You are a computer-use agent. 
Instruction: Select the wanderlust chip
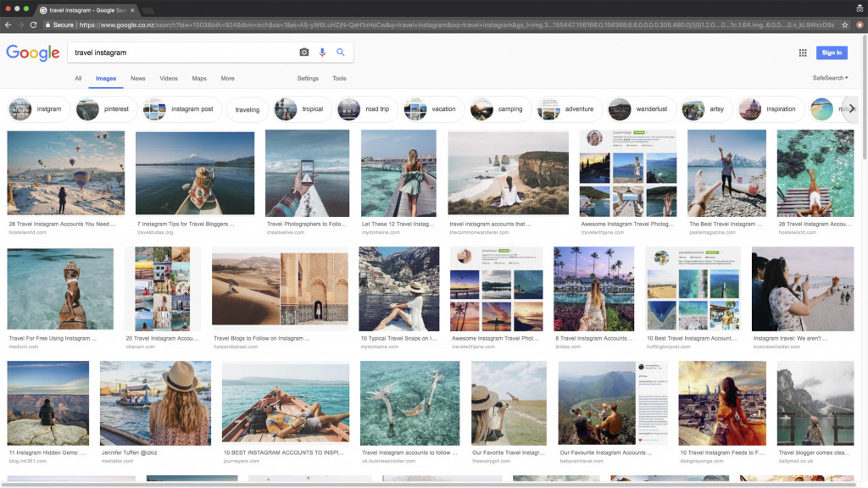coord(642,109)
